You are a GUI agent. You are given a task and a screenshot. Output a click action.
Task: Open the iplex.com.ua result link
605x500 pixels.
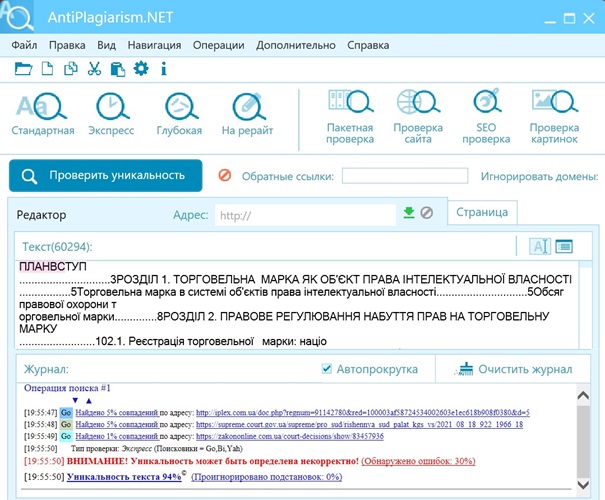tap(363, 412)
